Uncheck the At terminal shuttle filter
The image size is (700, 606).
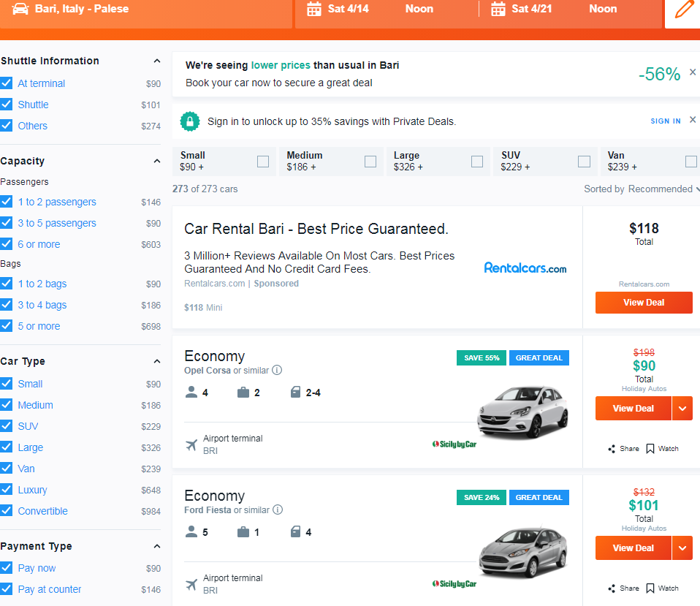7,83
